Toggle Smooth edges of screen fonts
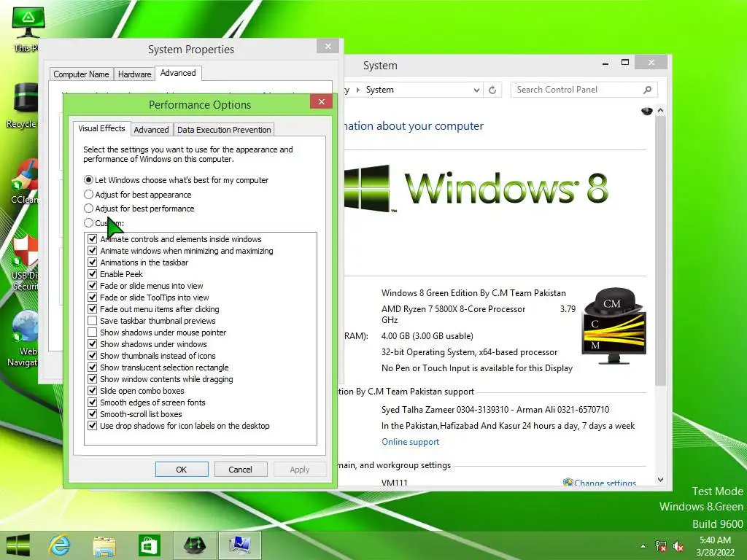This screenshot has width=747, height=560. [93, 402]
